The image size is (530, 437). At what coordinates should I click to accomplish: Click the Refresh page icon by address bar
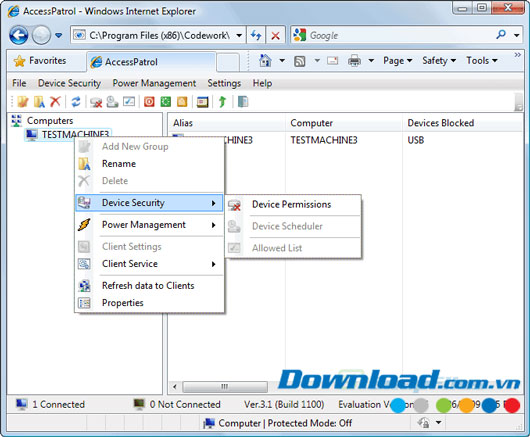(x=256, y=35)
